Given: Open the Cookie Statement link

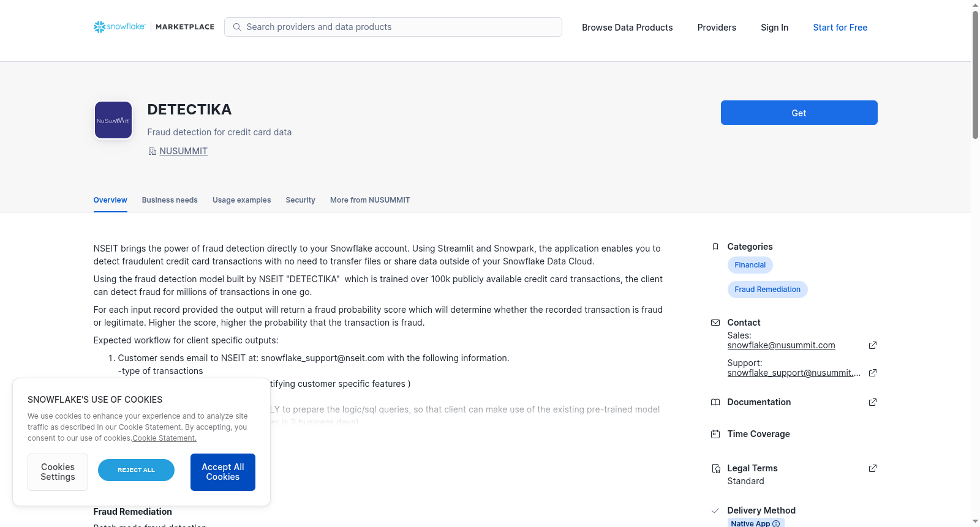Looking at the screenshot, I should point(164,438).
